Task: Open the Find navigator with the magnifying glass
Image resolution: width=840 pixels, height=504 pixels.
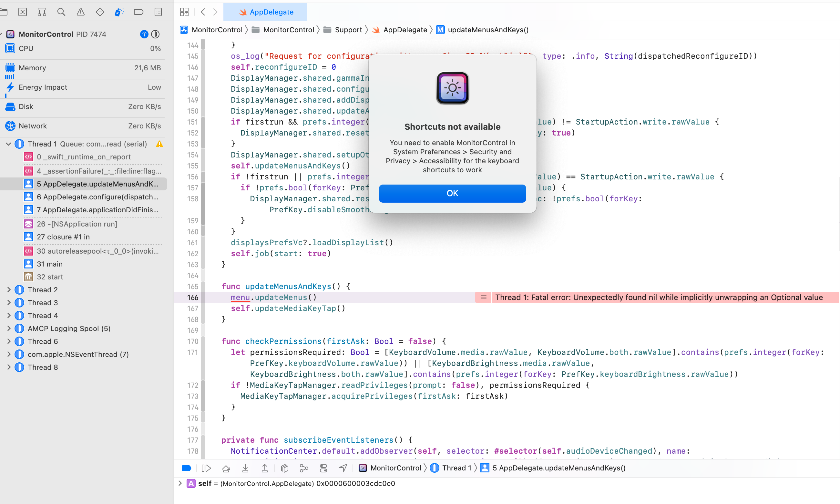Action: (x=62, y=12)
